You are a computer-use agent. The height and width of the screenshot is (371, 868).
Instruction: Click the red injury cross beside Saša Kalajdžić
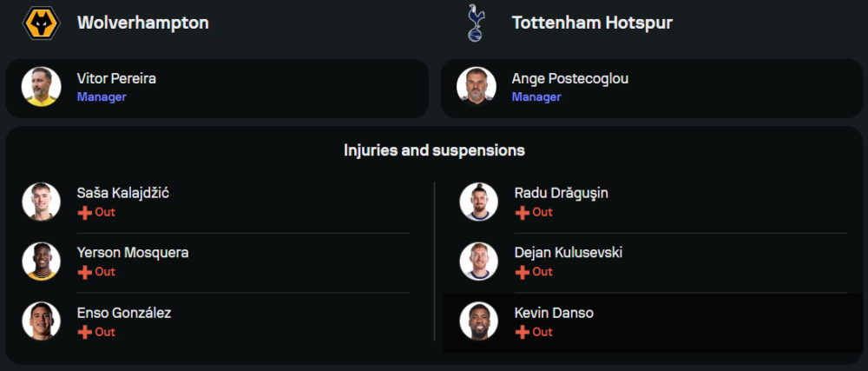pyautogui.click(x=84, y=212)
